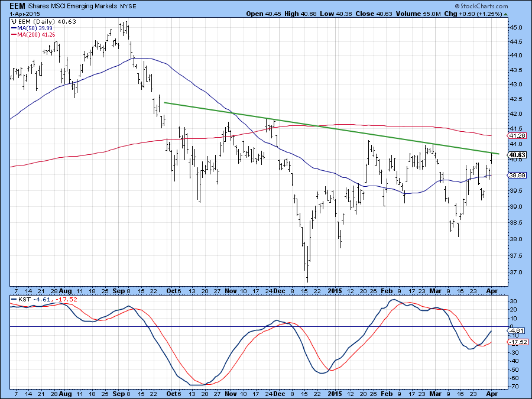Click the 2015 label on upper date axis
Image resolution: width=532 pixels, height=399 pixels.
click(335, 291)
